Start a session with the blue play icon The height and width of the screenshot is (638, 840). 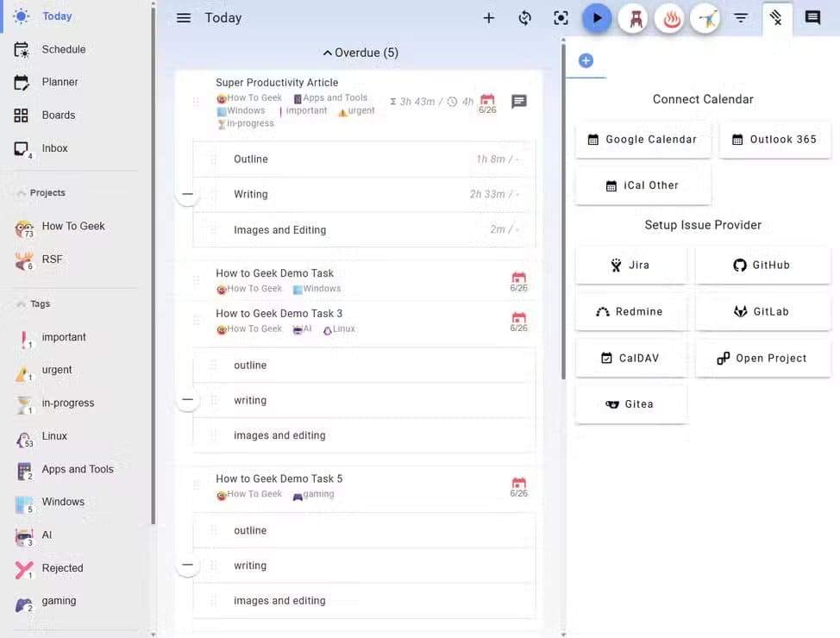597,17
